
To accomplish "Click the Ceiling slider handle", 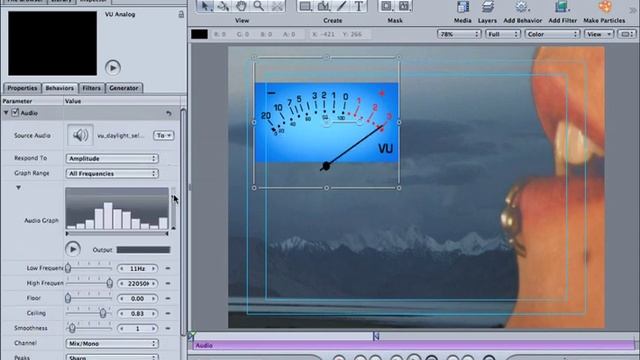I will coord(103,313).
